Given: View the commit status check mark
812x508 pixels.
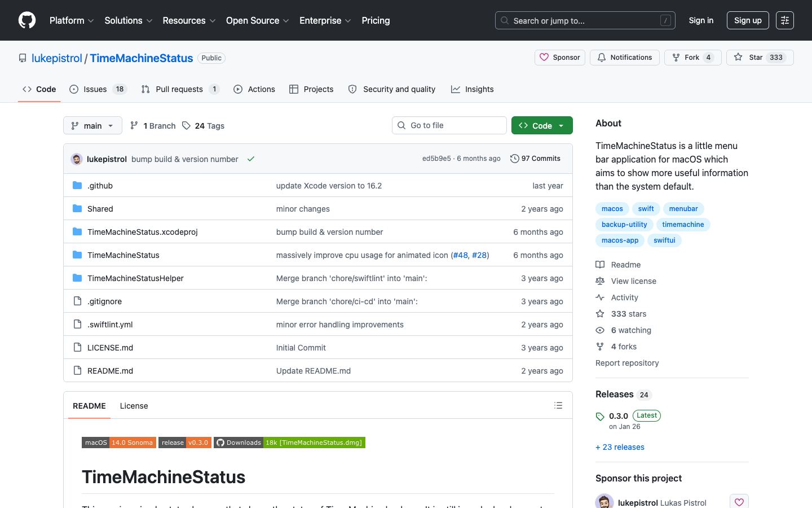Looking at the screenshot, I should (x=251, y=159).
